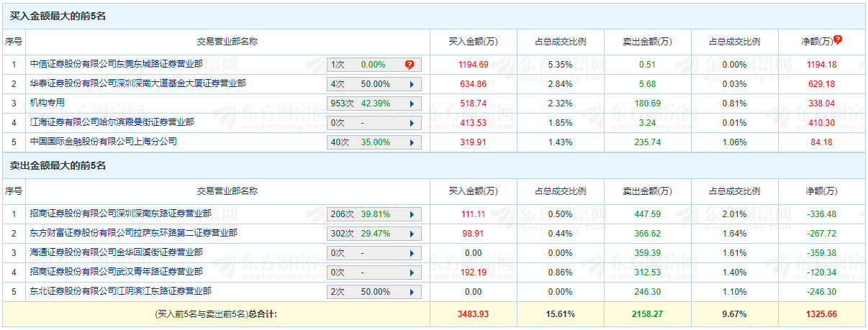Viewport: 868px width, 330px height.
Task: Click 买入金额(万) header in the buy table
Action: [x=473, y=42]
